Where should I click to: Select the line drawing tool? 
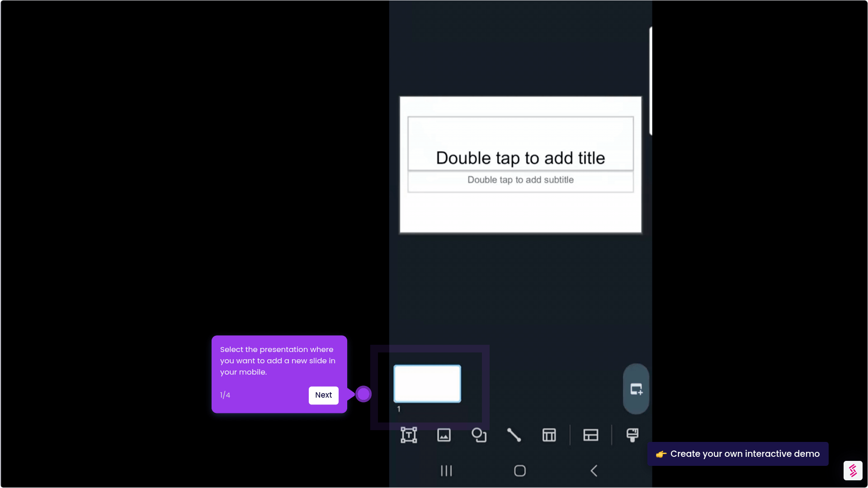(514, 435)
